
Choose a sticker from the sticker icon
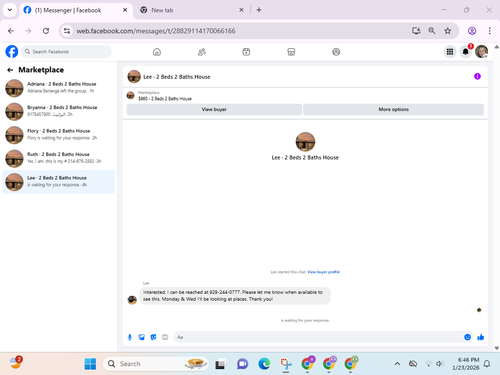pyautogui.click(x=153, y=337)
